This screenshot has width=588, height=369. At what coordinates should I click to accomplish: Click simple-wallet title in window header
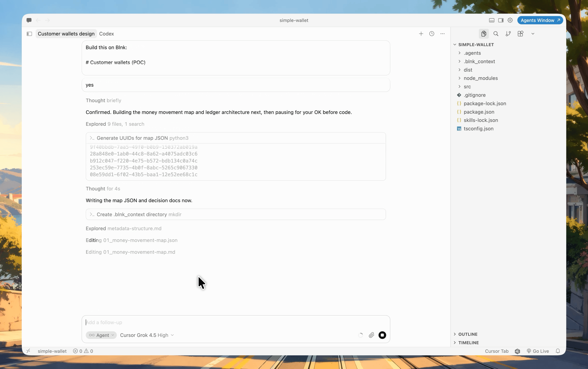click(x=294, y=20)
